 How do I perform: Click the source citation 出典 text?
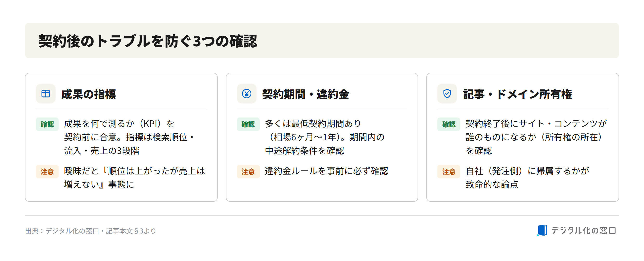[x=91, y=231]
